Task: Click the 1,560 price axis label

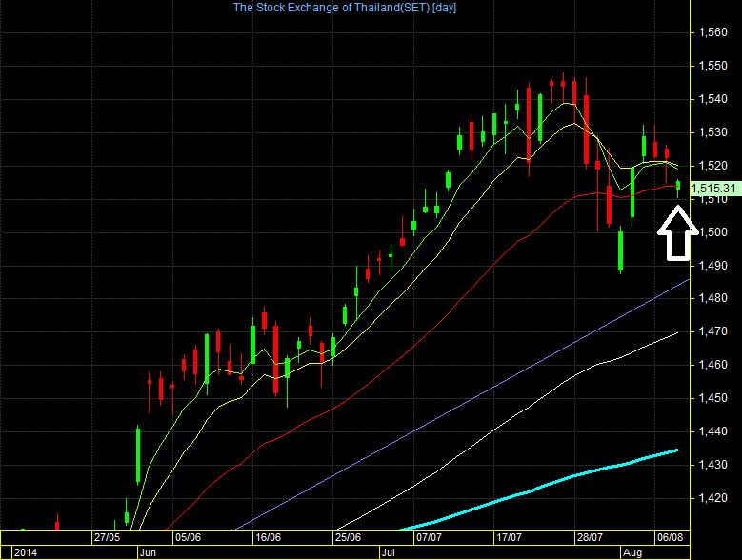Action: pos(713,32)
